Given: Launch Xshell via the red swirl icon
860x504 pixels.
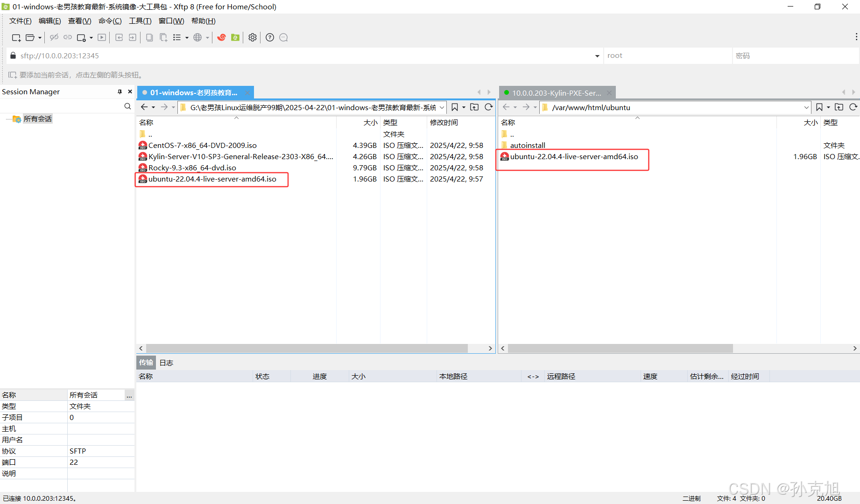Looking at the screenshot, I should coord(221,37).
